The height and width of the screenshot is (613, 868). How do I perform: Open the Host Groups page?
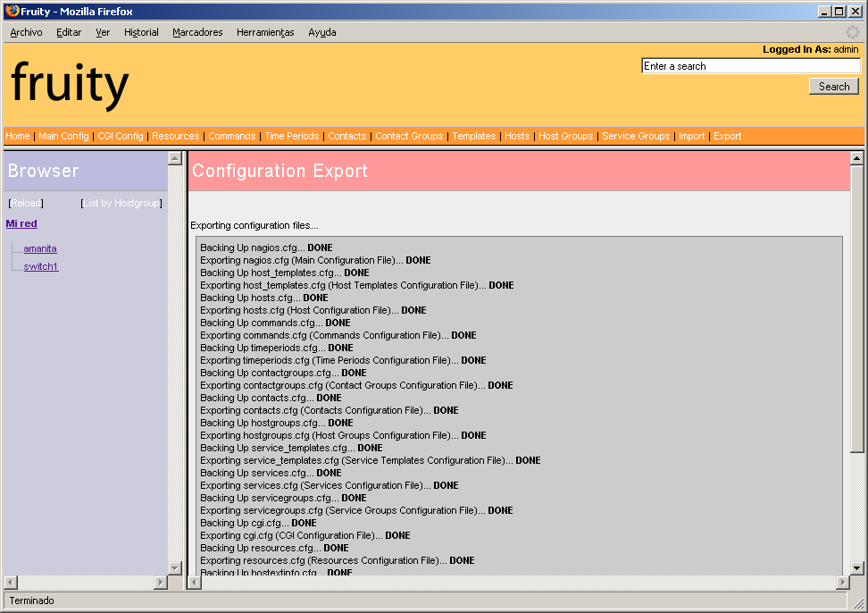pyautogui.click(x=566, y=136)
